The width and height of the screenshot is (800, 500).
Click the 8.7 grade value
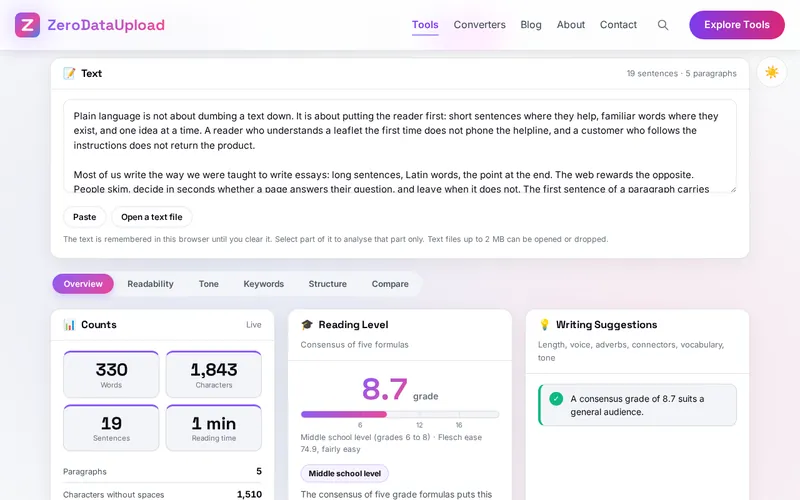click(385, 389)
